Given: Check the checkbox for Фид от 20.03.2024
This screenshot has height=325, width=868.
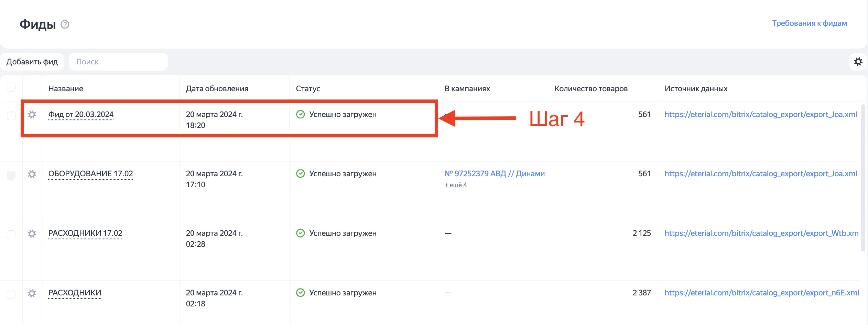Looking at the screenshot, I should [11, 115].
